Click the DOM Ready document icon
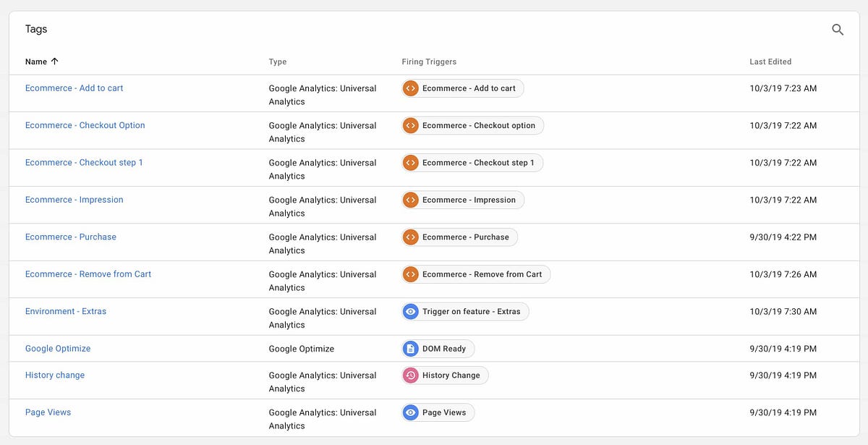The image size is (868, 445). (411, 349)
